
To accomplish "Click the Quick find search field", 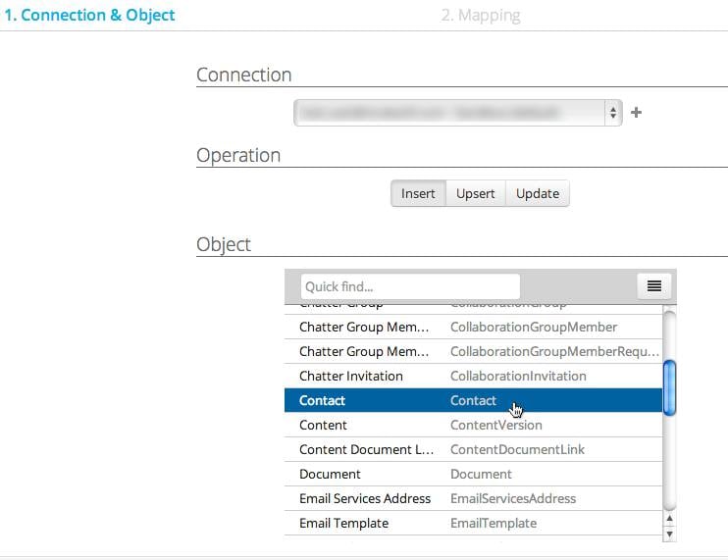I will [x=410, y=286].
